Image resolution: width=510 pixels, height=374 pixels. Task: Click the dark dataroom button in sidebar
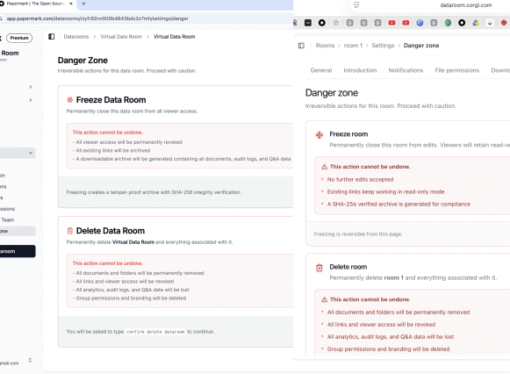coord(18,251)
